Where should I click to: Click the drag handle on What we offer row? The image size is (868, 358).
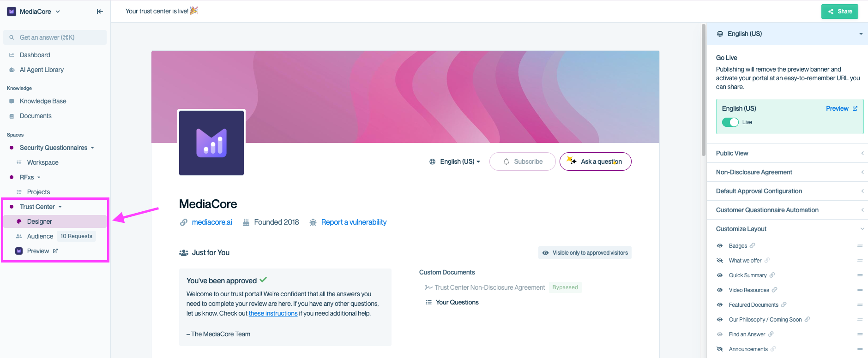(x=860, y=261)
